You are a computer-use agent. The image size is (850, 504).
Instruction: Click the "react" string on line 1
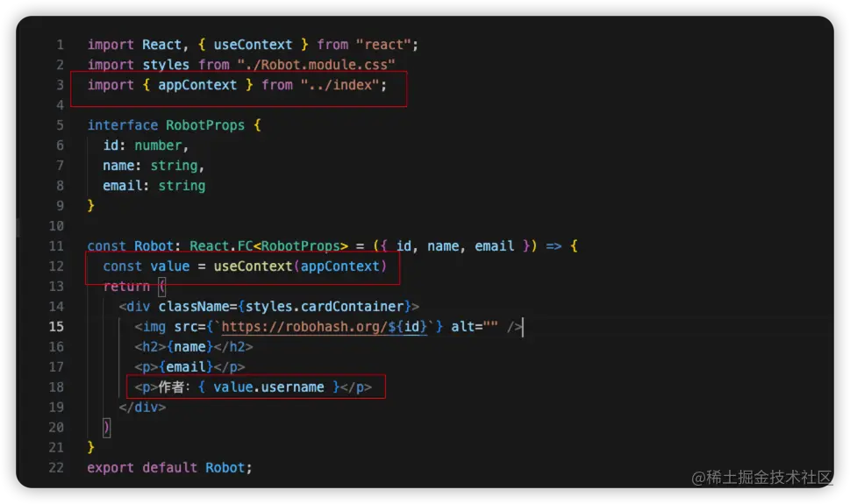pyautogui.click(x=383, y=45)
